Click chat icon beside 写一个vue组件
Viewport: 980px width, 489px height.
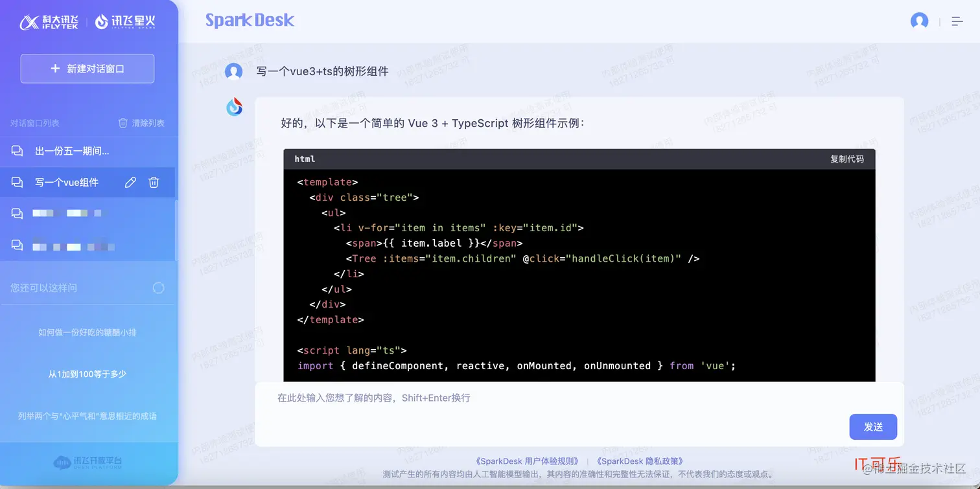tap(17, 183)
